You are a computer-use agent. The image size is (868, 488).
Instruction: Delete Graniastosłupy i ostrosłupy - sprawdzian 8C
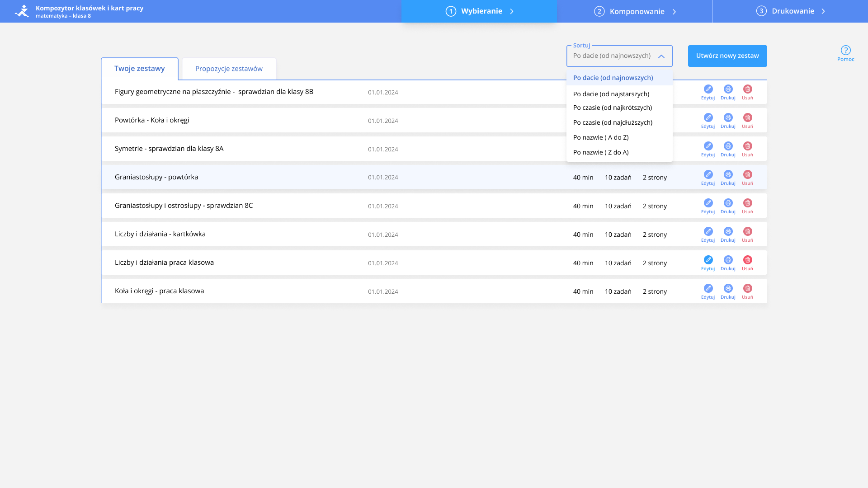747,206
